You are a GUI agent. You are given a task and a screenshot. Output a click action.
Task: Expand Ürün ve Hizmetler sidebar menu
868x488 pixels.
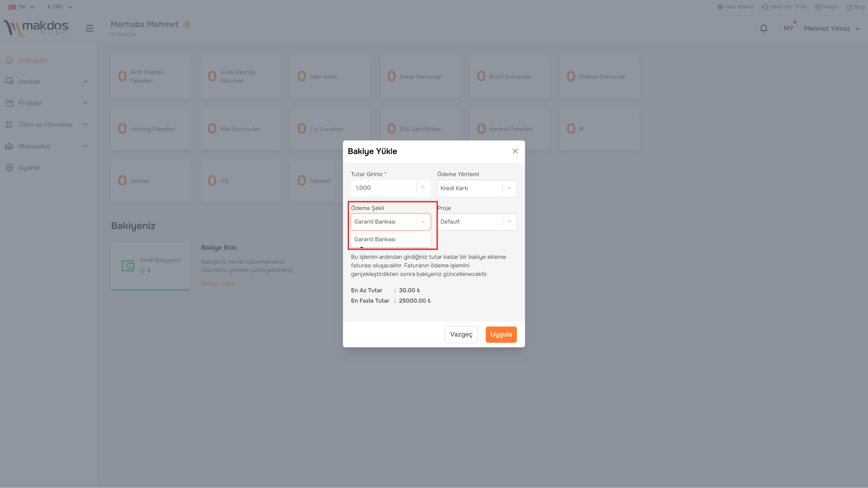pos(47,125)
